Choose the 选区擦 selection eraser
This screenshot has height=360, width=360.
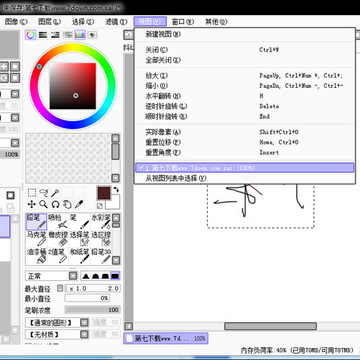[101, 239]
